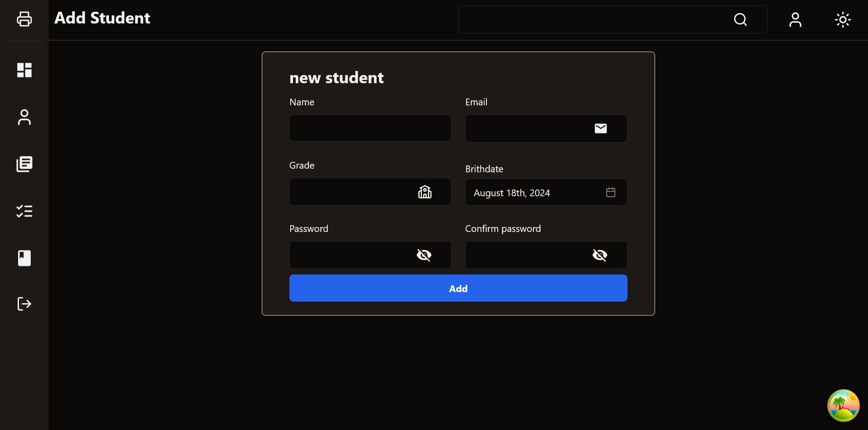Screen dimensions: 868x430
Task: Click the printer icon in the sidebar
Action: coord(24,19)
